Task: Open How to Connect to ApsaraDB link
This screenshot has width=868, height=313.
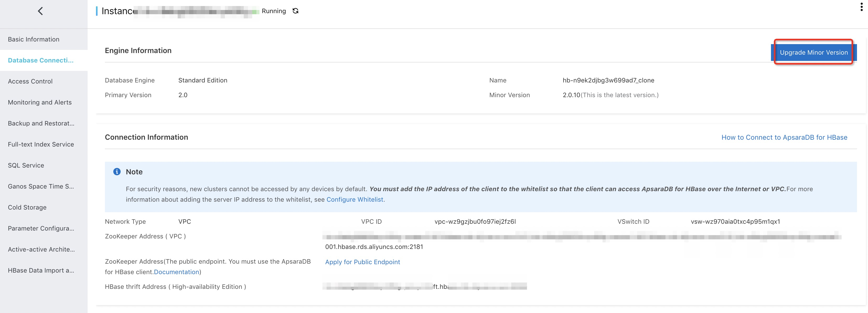Action: [784, 137]
